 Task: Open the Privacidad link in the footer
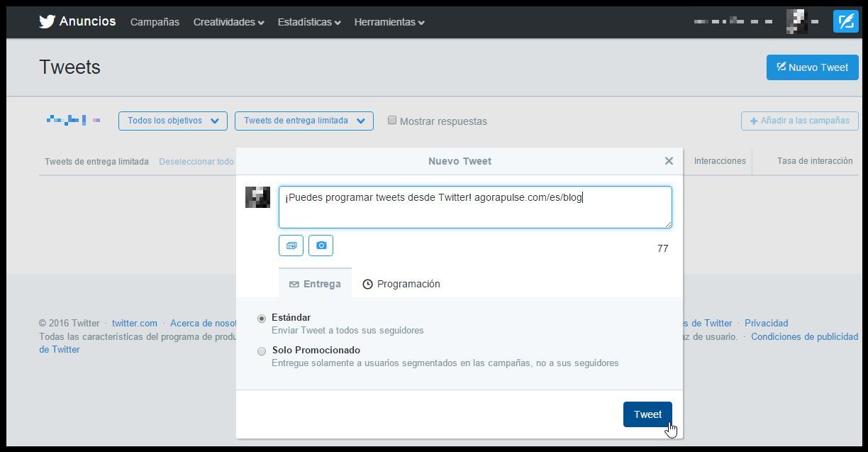pyautogui.click(x=766, y=323)
